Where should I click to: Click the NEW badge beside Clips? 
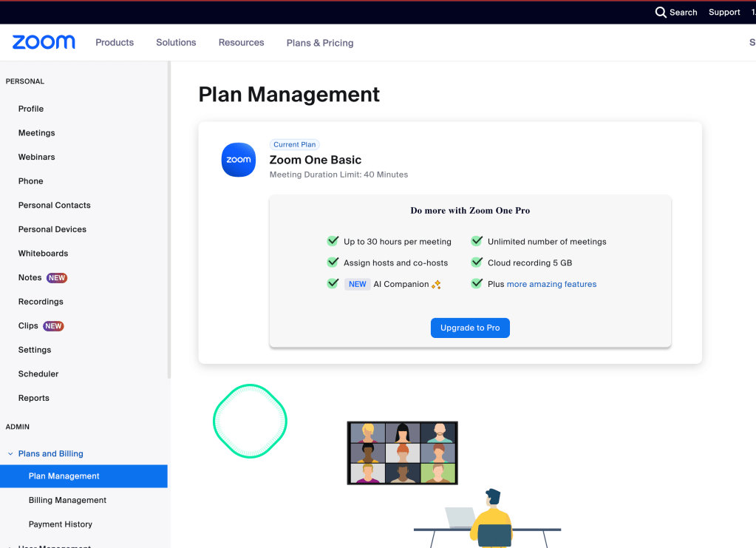click(53, 326)
